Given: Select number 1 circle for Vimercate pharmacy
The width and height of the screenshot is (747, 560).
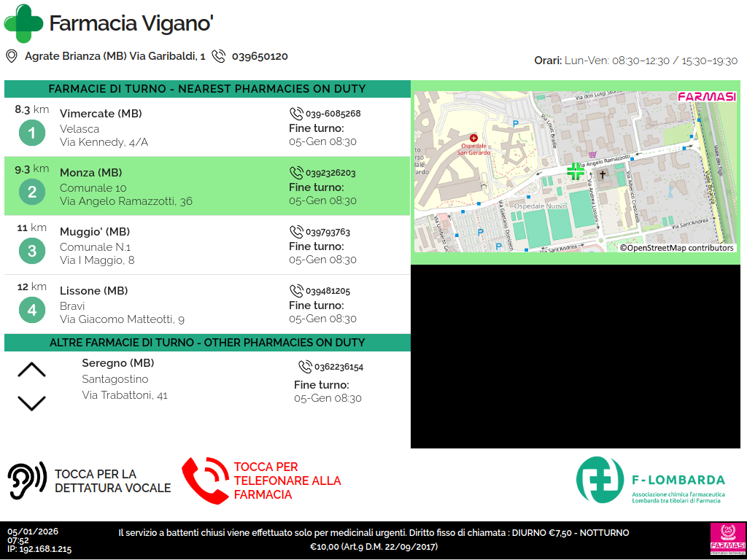Looking at the screenshot, I should 31,133.
